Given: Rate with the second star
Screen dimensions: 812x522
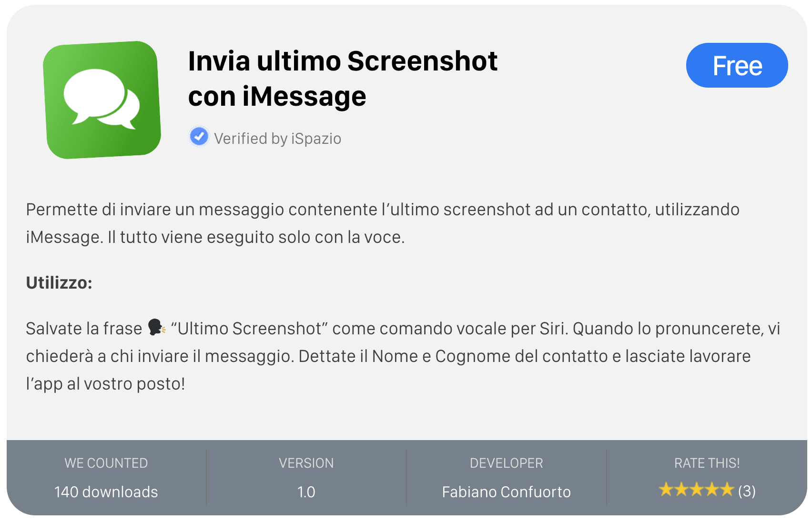Looking at the screenshot, I should [x=681, y=489].
